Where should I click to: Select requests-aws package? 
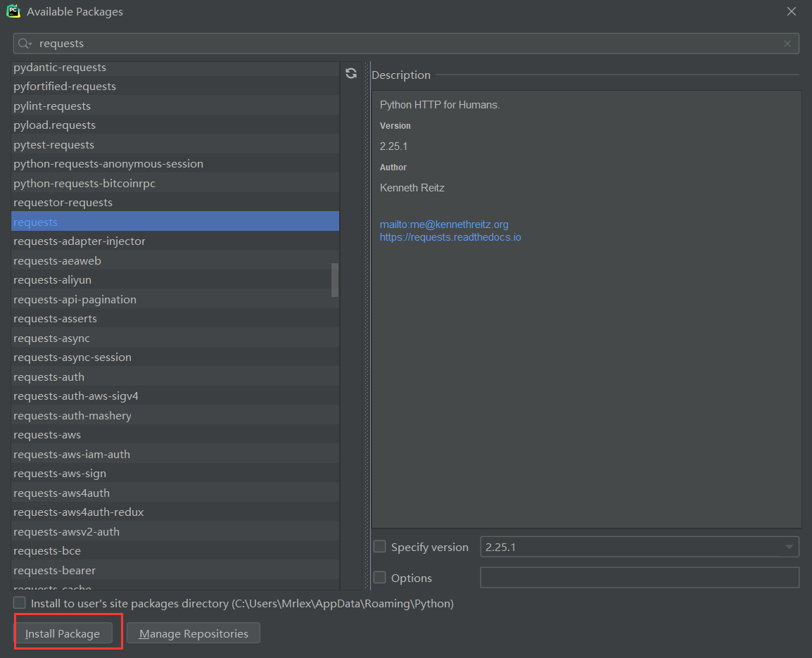175,435
